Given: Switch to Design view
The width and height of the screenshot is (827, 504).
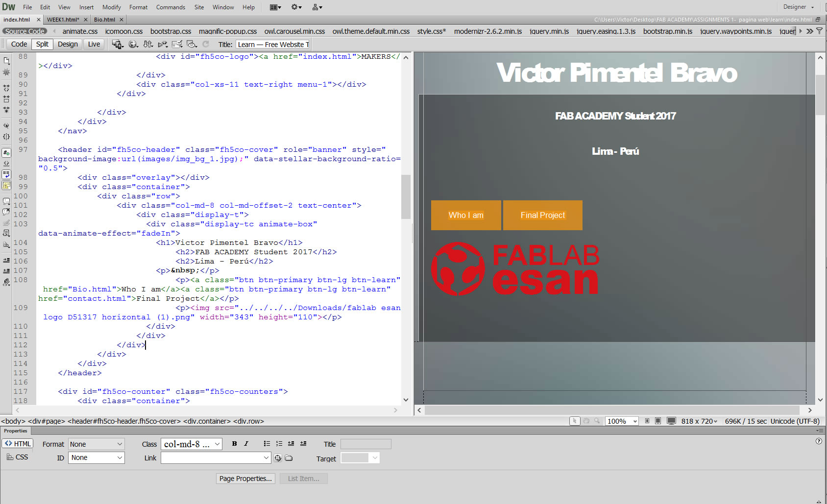Looking at the screenshot, I should coord(68,44).
